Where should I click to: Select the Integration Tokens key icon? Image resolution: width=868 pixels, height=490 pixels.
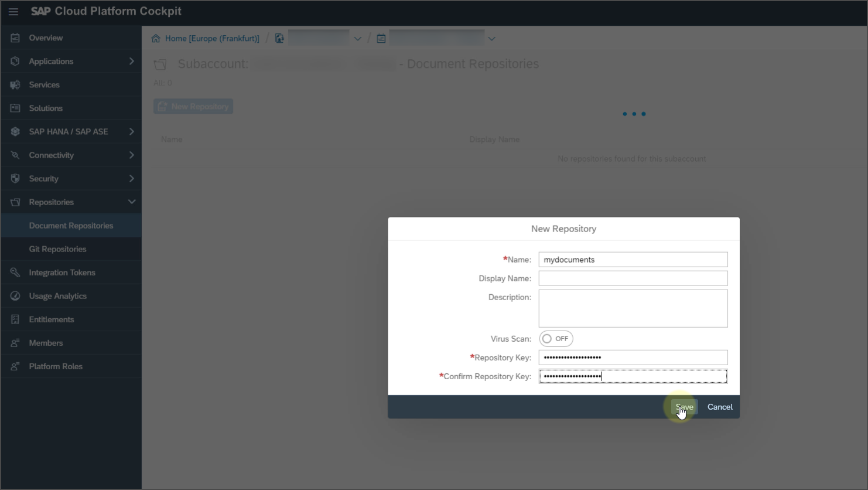pyautogui.click(x=15, y=272)
